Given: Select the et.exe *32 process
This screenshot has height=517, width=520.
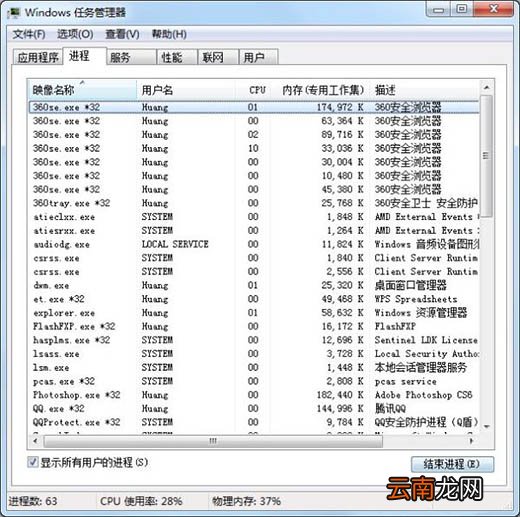Looking at the screenshot, I should [x=254, y=299].
